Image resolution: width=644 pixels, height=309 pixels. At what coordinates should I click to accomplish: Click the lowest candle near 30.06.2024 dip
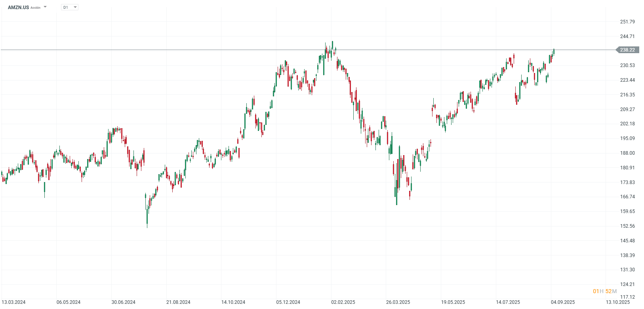(147, 216)
